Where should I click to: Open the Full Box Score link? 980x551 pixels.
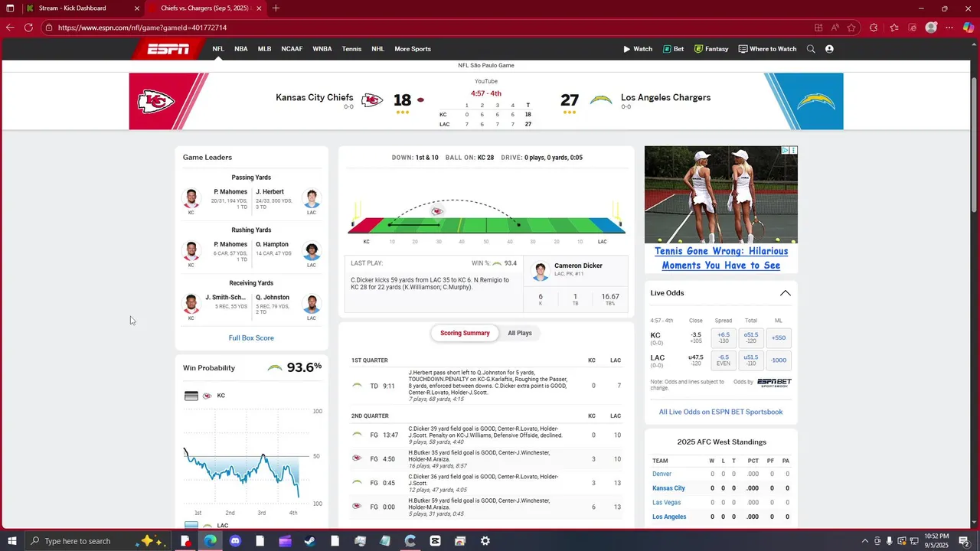point(251,338)
